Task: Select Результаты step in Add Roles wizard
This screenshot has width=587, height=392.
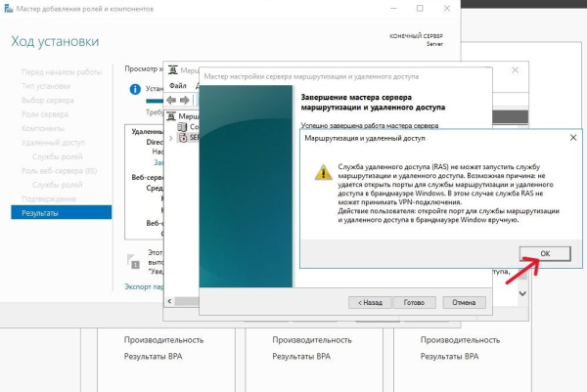Action: (x=62, y=213)
